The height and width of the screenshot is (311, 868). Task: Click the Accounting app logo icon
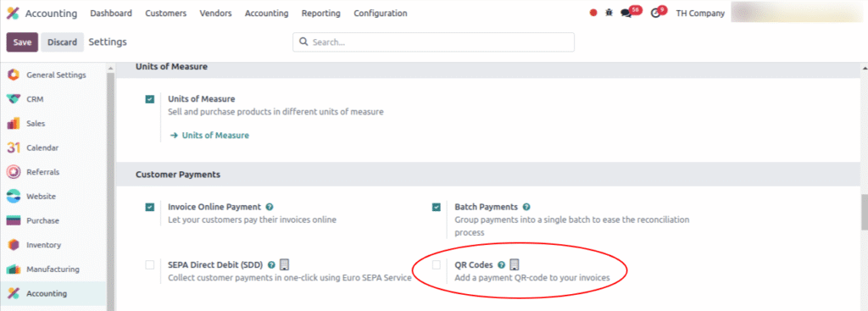coord(13,14)
